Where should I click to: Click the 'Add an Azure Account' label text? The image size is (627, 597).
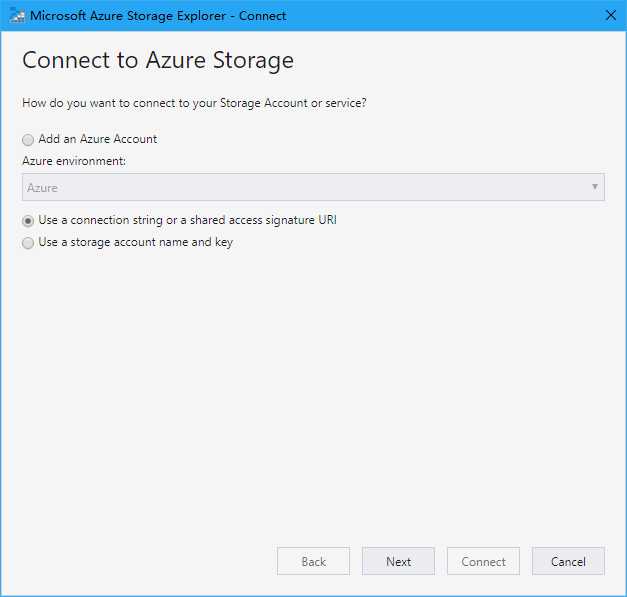click(98, 139)
